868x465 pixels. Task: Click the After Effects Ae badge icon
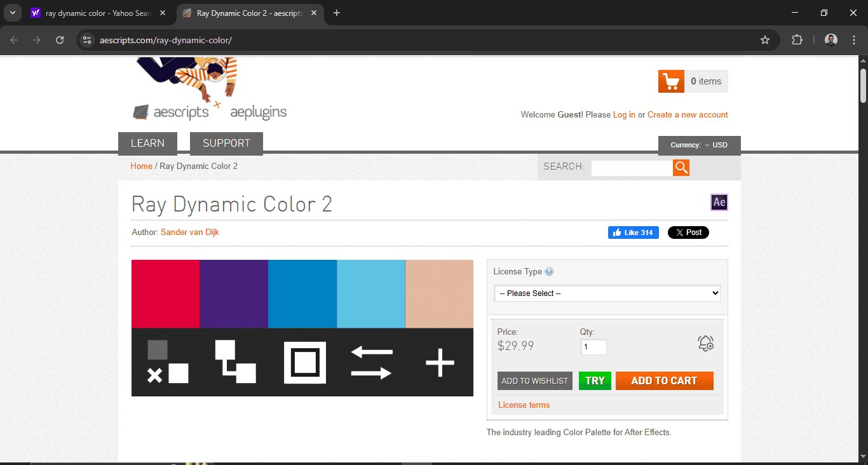[719, 203]
